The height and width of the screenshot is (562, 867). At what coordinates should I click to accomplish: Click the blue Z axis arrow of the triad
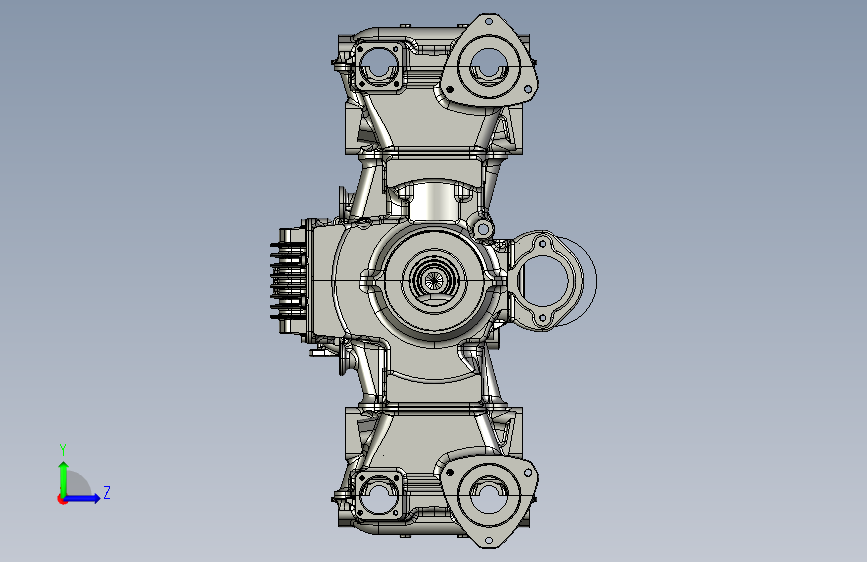tap(83, 498)
